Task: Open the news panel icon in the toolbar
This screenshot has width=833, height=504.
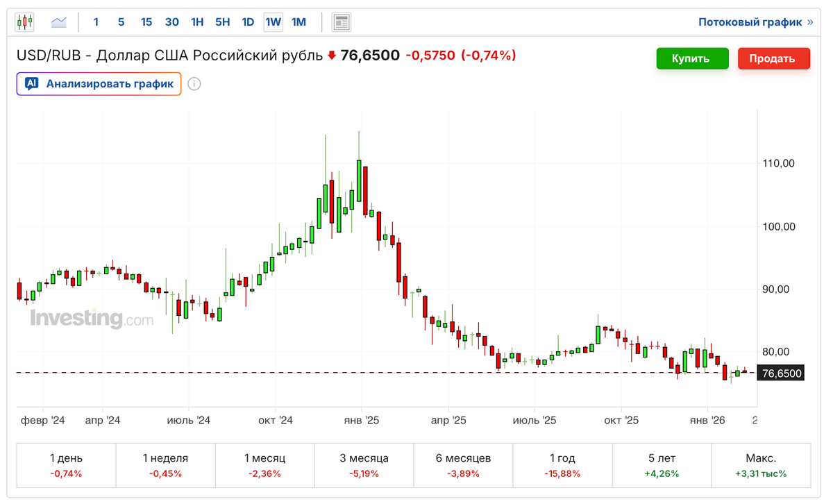Action: 341,22
